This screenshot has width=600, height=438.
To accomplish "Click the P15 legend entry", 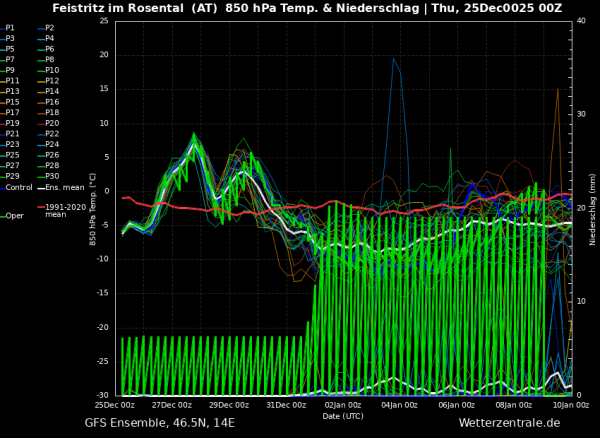I will (x=12, y=102).
